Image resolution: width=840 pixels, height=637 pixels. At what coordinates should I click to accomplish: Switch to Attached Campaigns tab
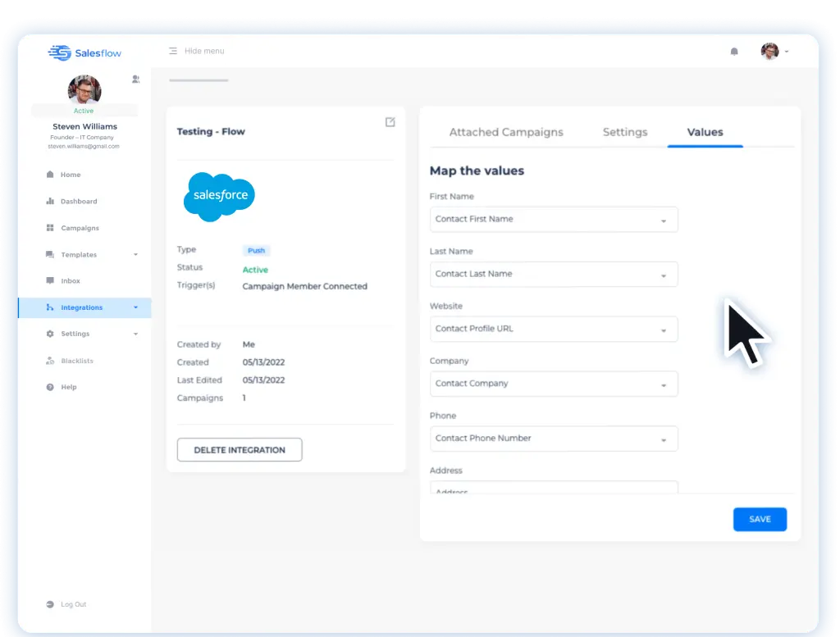505,132
